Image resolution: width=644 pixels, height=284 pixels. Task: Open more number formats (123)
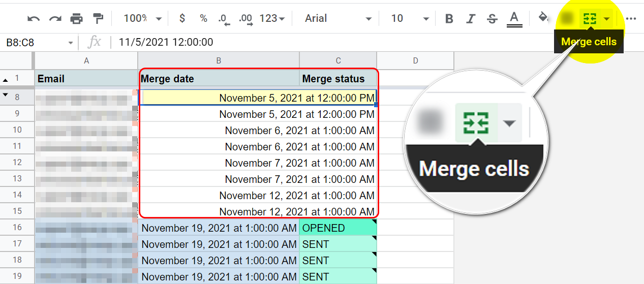click(272, 19)
